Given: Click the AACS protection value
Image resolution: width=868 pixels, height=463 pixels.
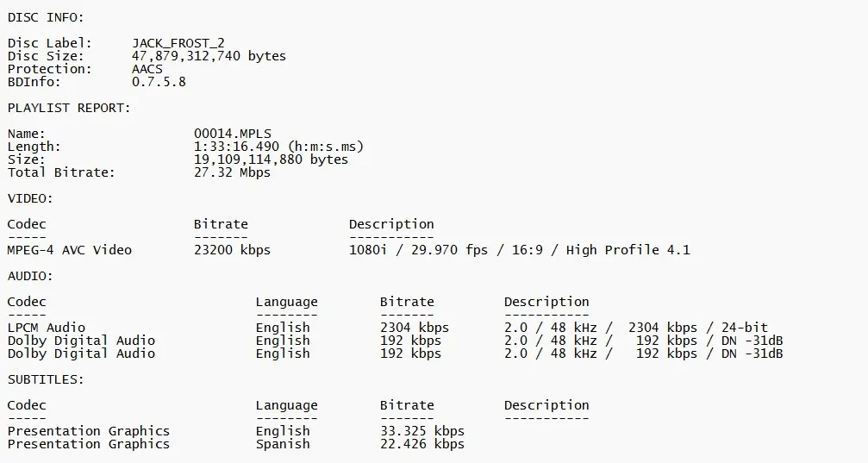Looking at the screenshot, I should coord(147,69).
